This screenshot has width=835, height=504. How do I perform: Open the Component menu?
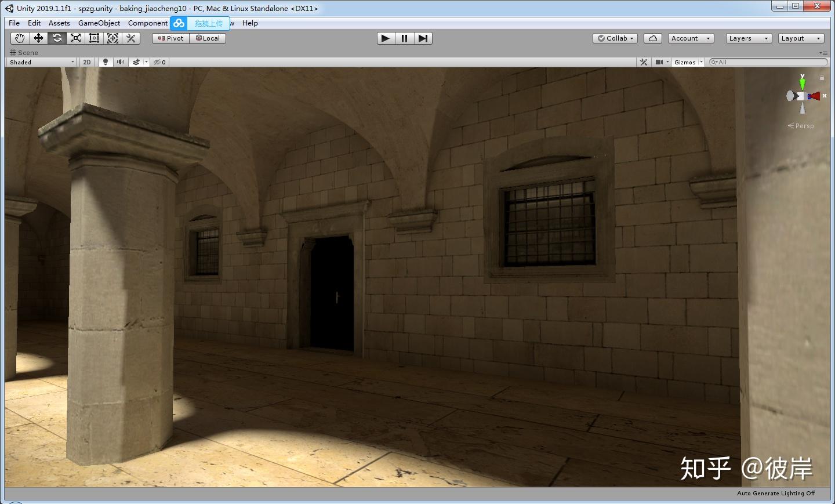click(x=148, y=23)
